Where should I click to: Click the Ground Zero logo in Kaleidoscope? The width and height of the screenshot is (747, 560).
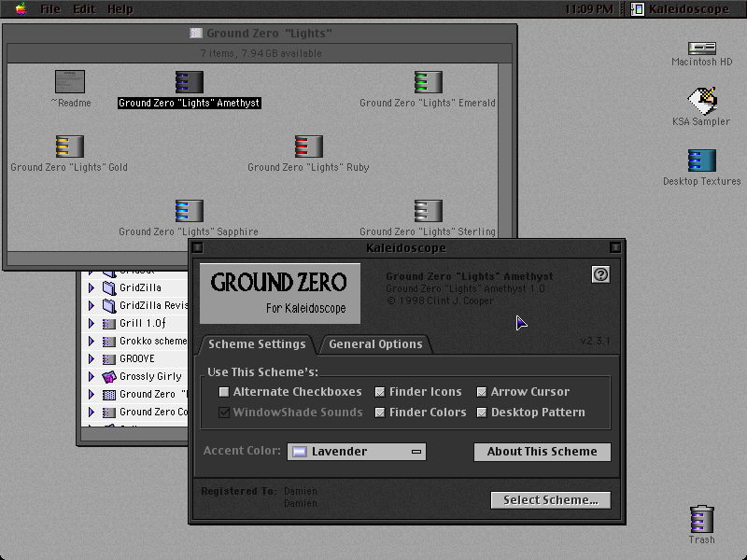click(x=279, y=293)
